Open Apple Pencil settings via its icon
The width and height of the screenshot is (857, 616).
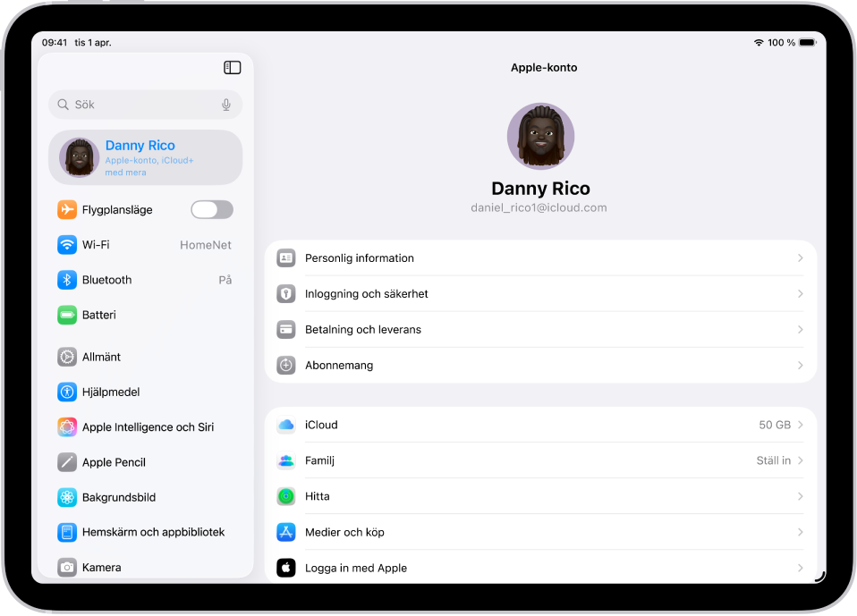point(66,462)
